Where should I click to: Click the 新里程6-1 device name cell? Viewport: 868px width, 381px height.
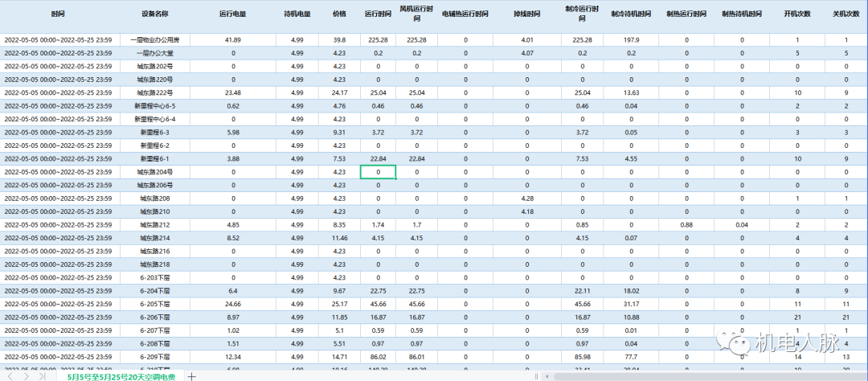154,158
